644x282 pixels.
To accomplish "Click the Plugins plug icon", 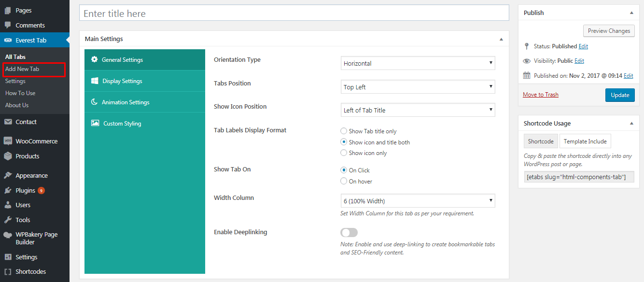I will [8, 190].
